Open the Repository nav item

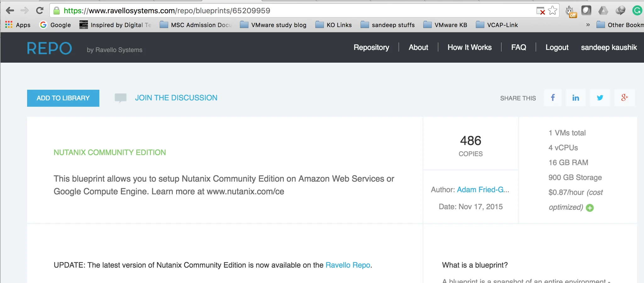(371, 47)
